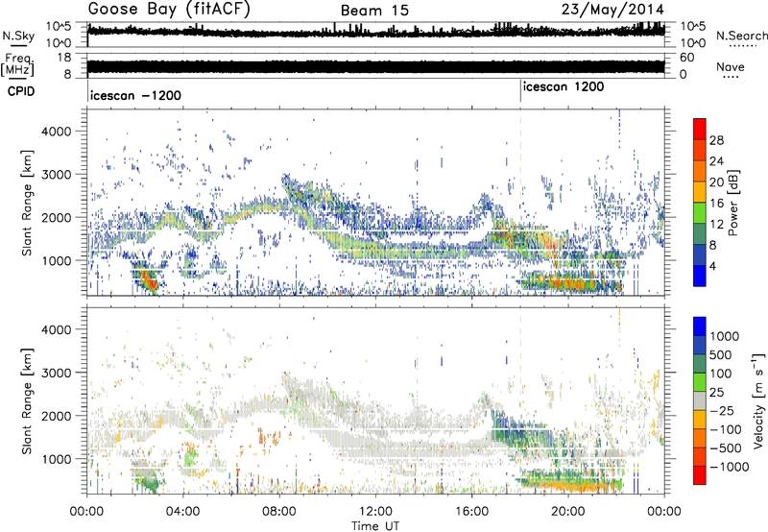Click the 12:00 time axis label
Screen dimensions: 768x532
[375, 512]
